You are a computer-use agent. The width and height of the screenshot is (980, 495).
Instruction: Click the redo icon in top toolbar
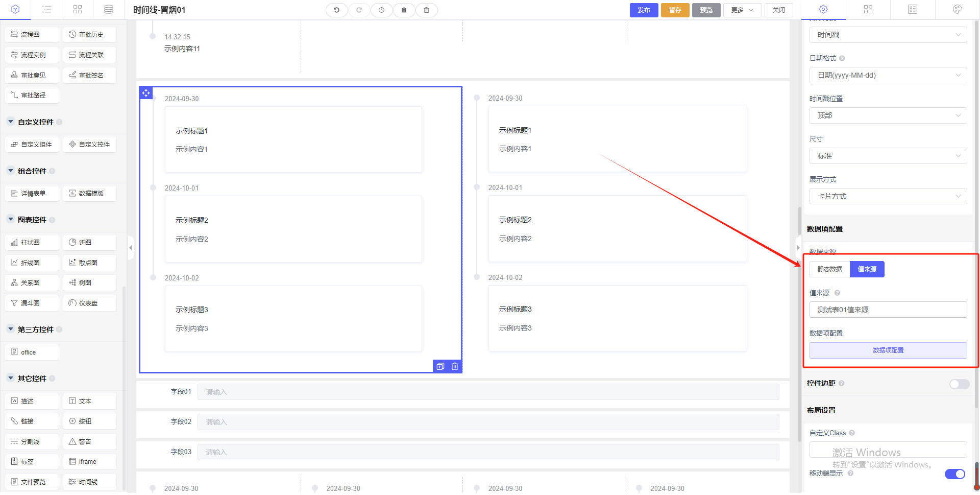359,10
